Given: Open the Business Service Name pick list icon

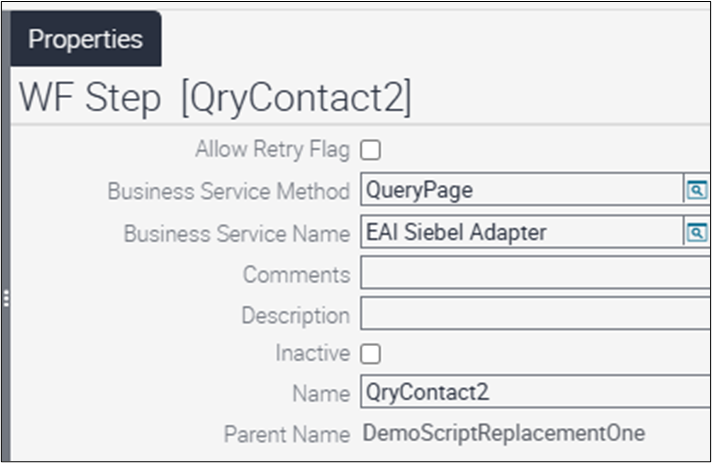Looking at the screenshot, I should click(x=695, y=232).
